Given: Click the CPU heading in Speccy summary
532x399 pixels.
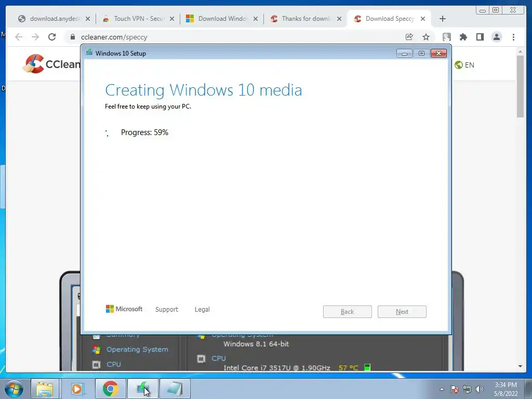Looking at the screenshot, I should 219,358.
